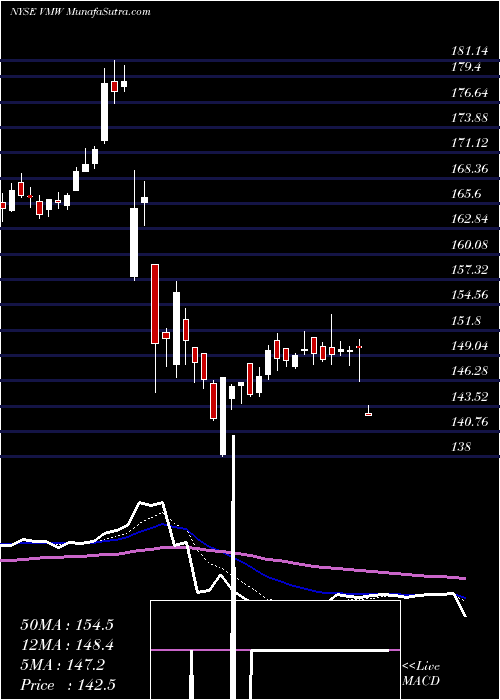The height and width of the screenshot is (700, 500).
Task: Click the last small red candlestick near 142.5
Action: coord(368,414)
